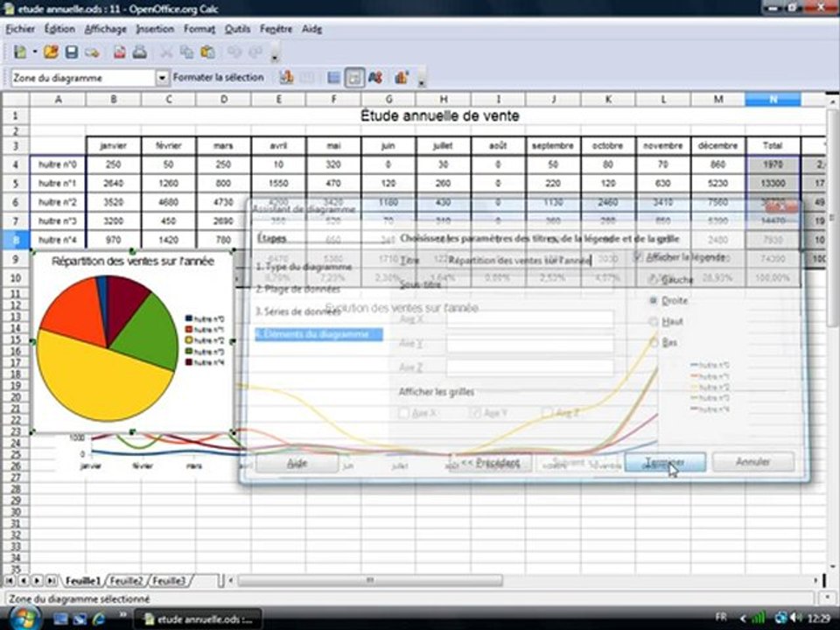
Task: Click the Copy icon in toolbar
Action: 186,52
